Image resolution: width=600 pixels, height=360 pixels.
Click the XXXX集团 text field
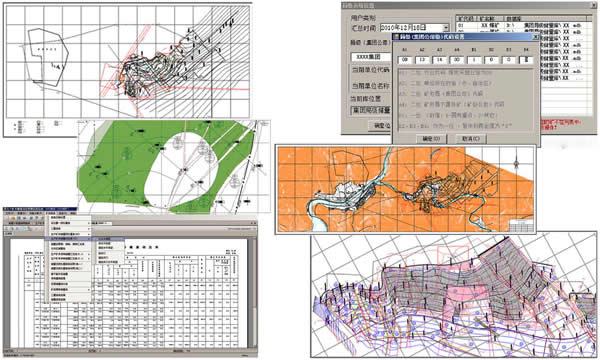[x=371, y=57]
